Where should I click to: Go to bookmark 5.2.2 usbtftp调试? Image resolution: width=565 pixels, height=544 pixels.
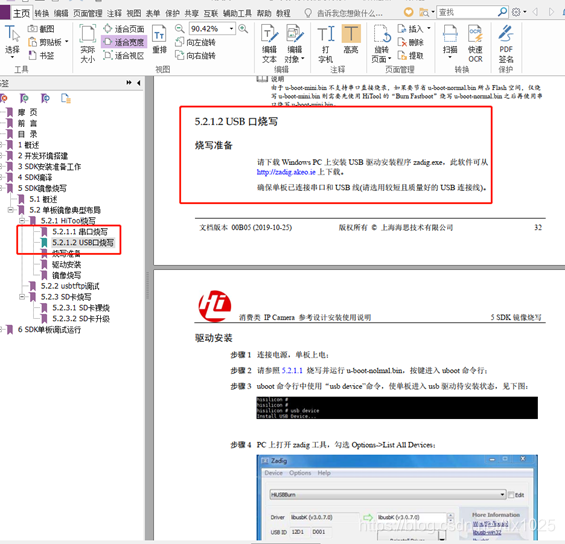[70, 286]
